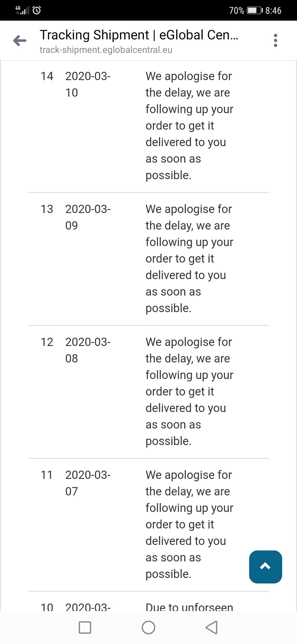Open the three-dot overflow menu
Image resolution: width=297 pixels, height=644 pixels.
[x=275, y=41]
